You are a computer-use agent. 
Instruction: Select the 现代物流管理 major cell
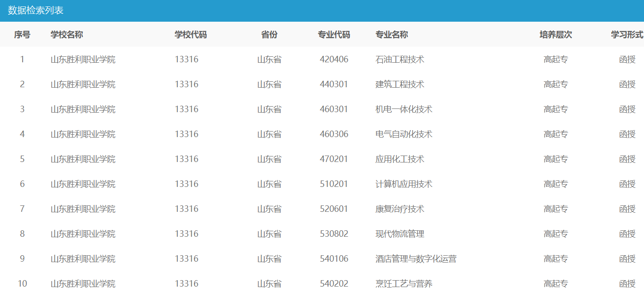400,234
